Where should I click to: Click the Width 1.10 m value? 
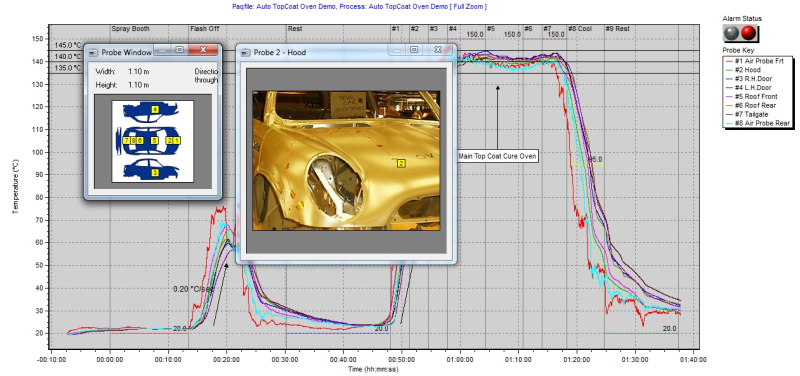(x=139, y=71)
